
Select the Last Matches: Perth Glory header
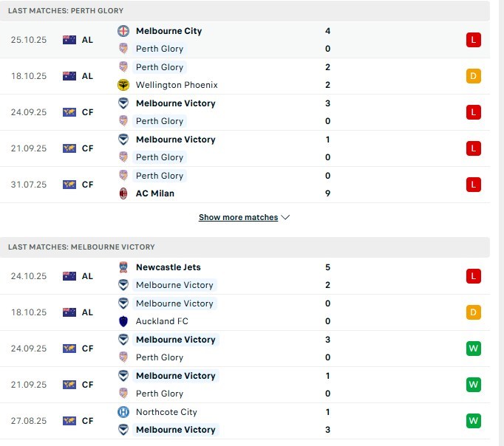tap(66, 11)
